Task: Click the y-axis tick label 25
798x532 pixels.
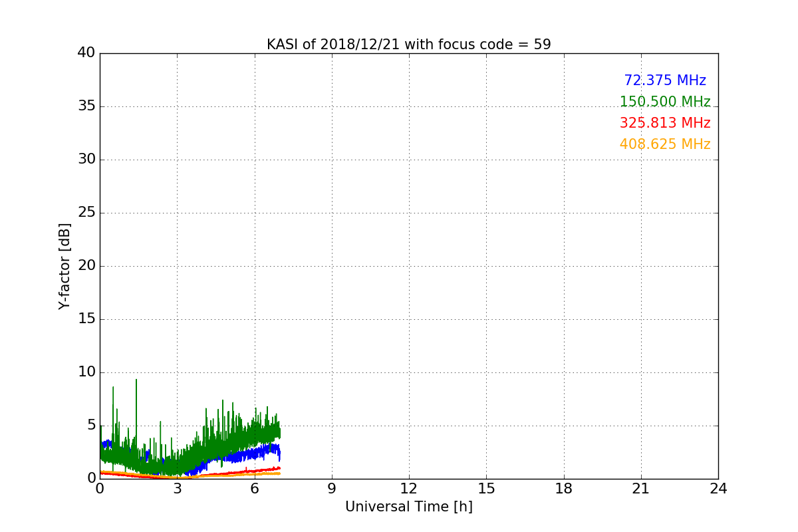Action: click(86, 213)
